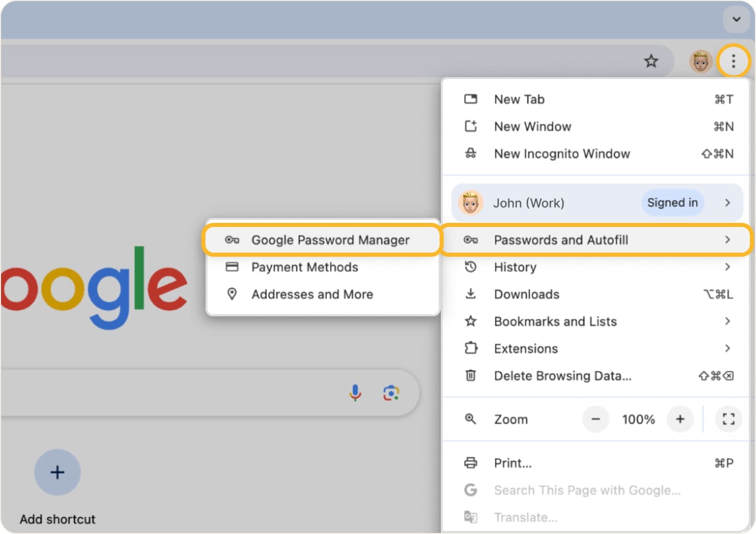
Task: Click John's profile avatar in toolbar
Action: point(700,61)
